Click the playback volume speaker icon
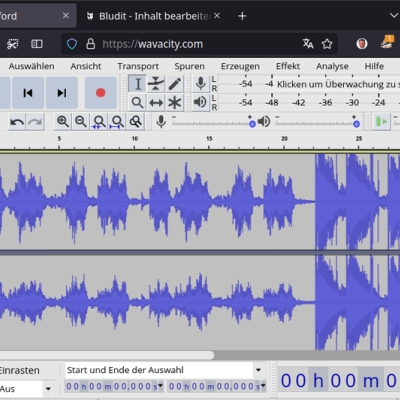The image size is (400, 400). coord(264,122)
